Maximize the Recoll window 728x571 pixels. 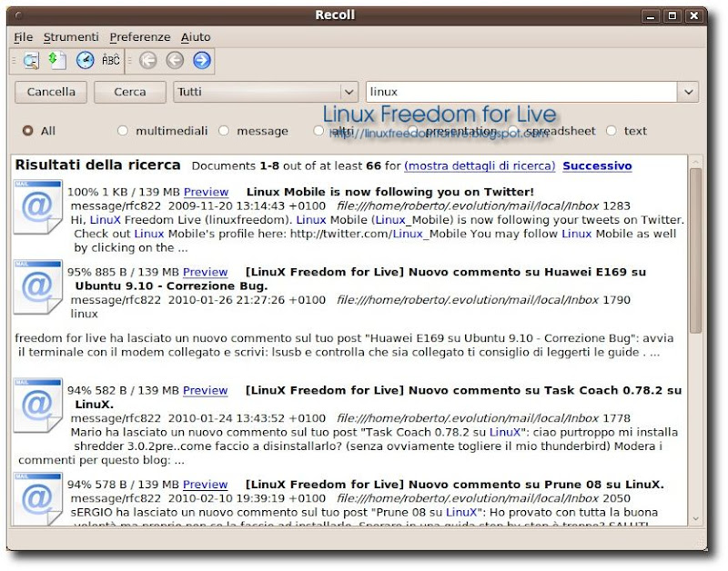coord(672,16)
